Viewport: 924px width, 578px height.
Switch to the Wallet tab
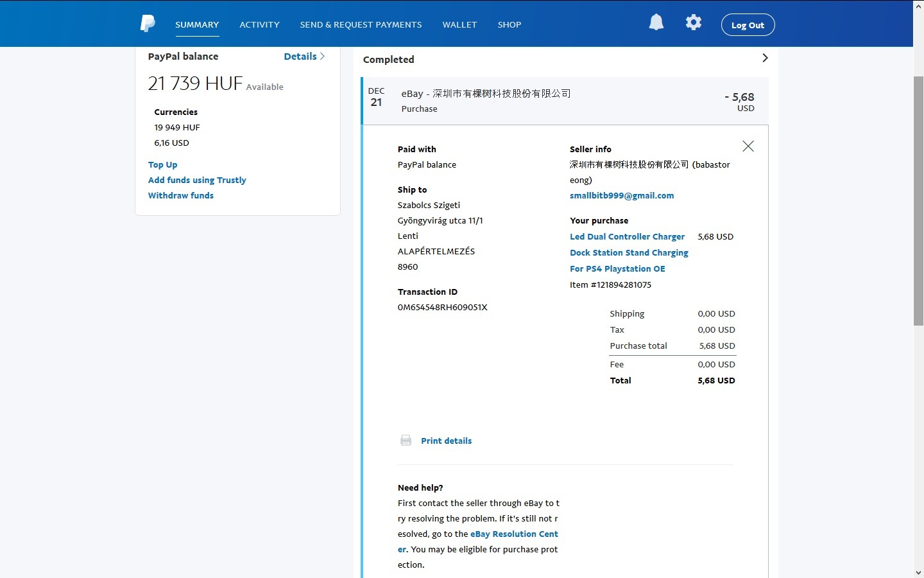point(459,24)
